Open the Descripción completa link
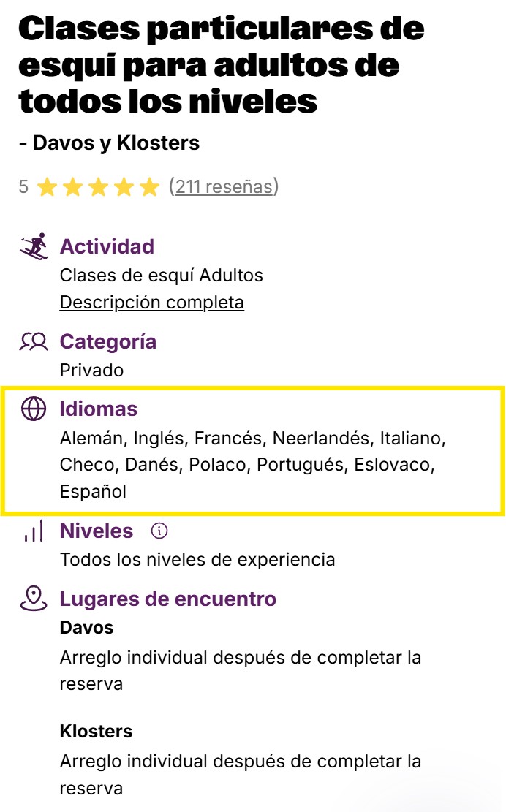 tap(152, 302)
